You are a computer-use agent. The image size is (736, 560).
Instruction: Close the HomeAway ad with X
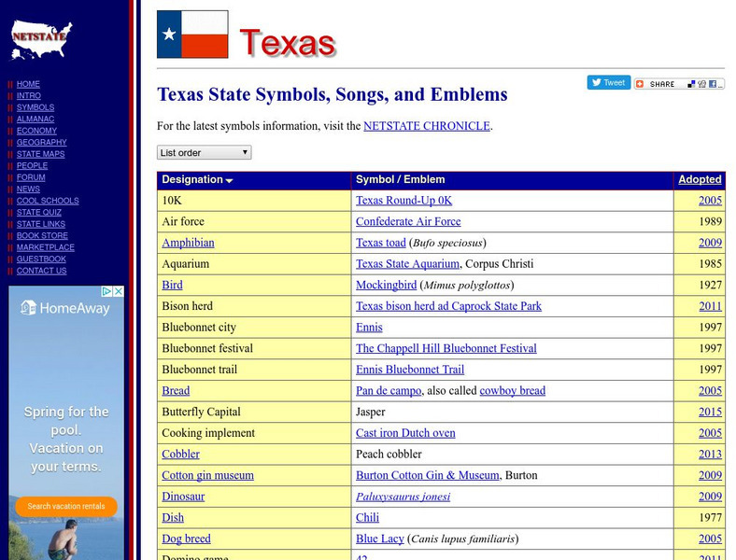[x=120, y=291]
